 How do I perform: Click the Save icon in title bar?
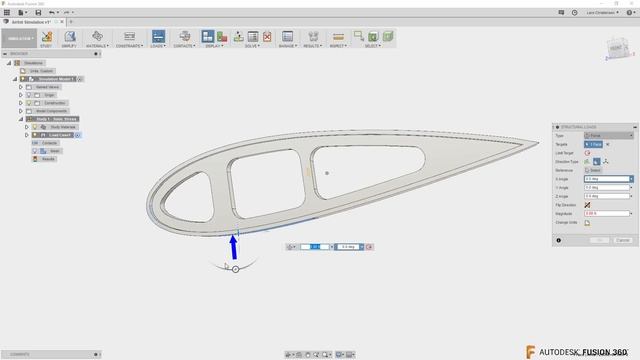(38, 13)
